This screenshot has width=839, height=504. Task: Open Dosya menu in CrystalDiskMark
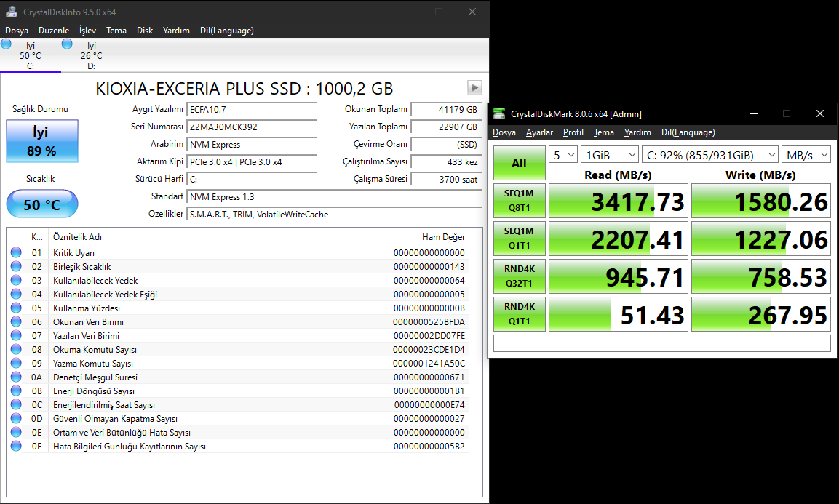(504, 132)
